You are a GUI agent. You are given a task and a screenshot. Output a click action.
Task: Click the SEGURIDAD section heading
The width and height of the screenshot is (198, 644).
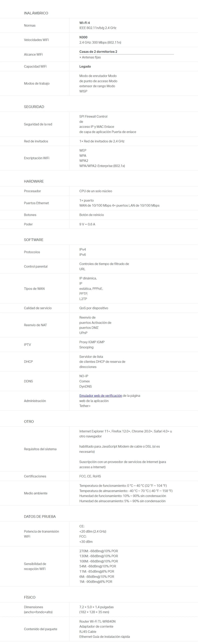(34, 107)
